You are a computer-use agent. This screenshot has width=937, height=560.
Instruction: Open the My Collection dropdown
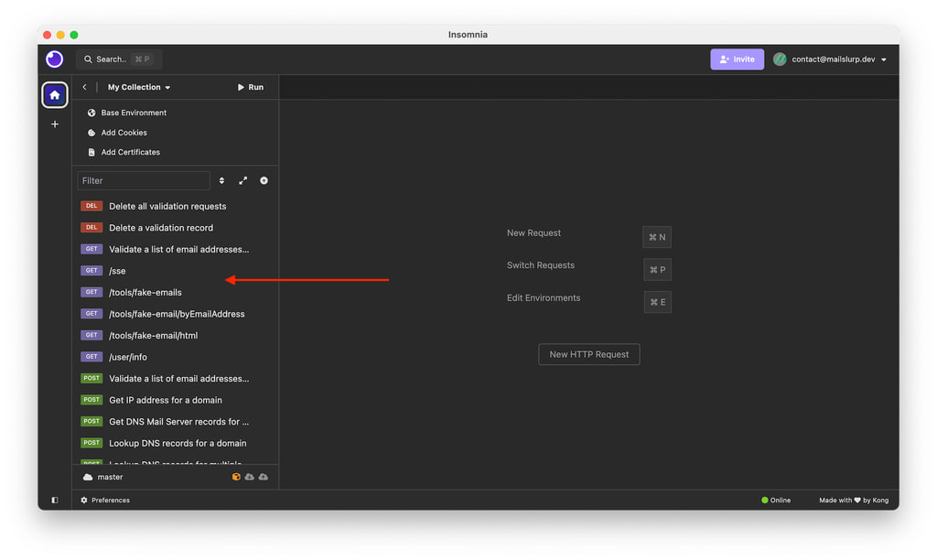139,87
